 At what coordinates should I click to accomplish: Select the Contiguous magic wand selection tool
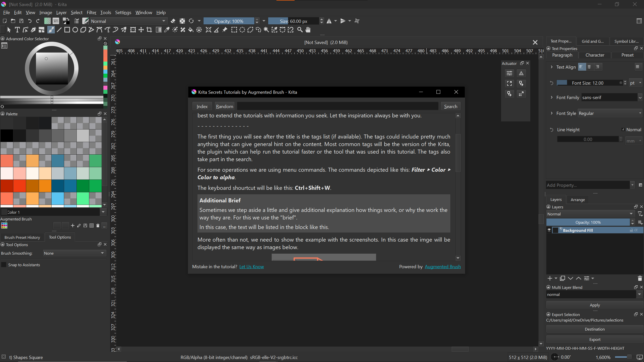(266, 30)
